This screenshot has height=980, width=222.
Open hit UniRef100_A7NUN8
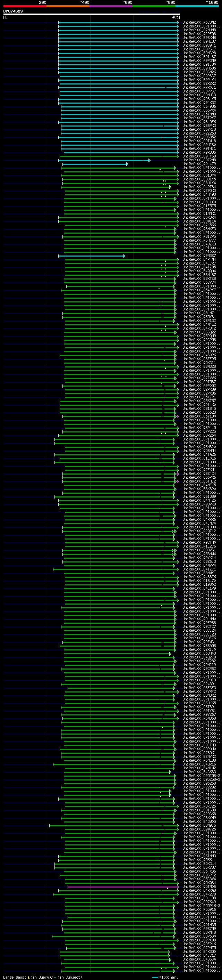pyautogui.click(x=199, y=30)
